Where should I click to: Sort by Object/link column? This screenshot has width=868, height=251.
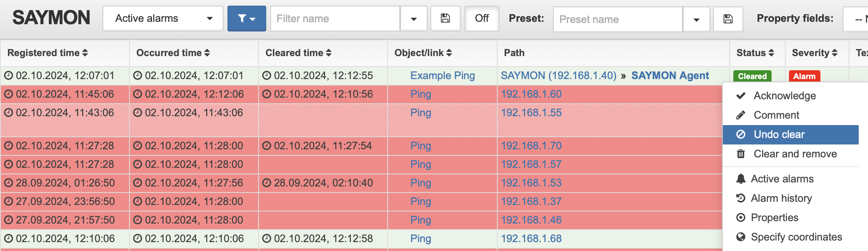[x=423, y=53]
